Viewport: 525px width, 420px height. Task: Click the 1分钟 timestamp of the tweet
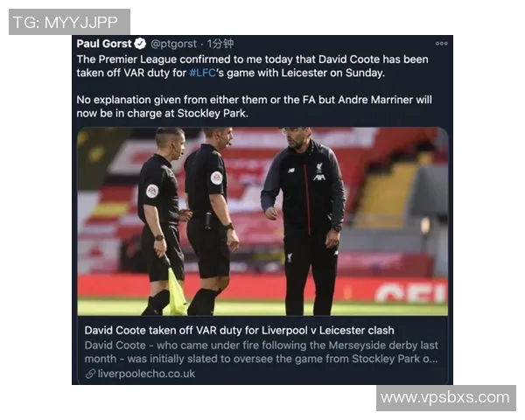[220, 44]
